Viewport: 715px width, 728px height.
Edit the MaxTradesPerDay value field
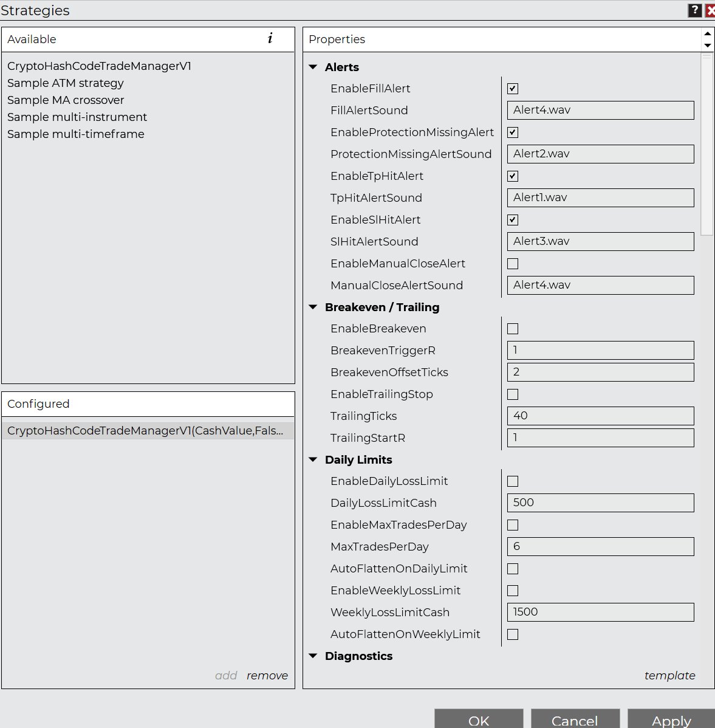[600, 546]
